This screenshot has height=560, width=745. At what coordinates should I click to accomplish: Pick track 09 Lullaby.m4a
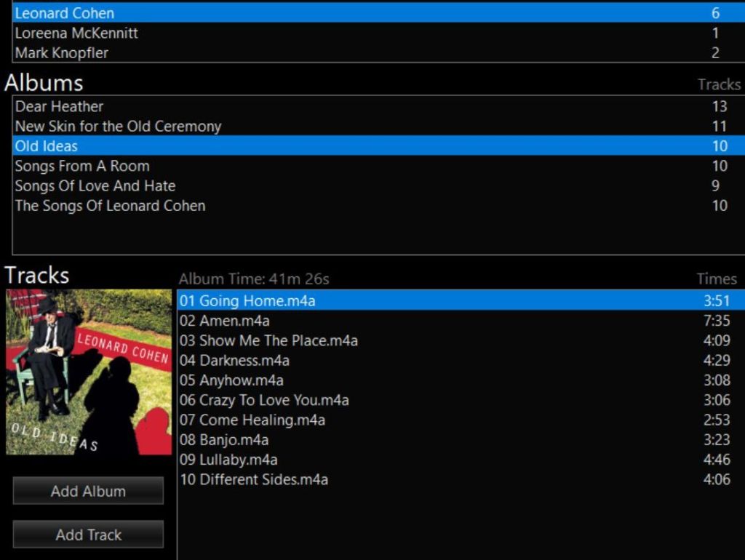(x=228, y=460)
